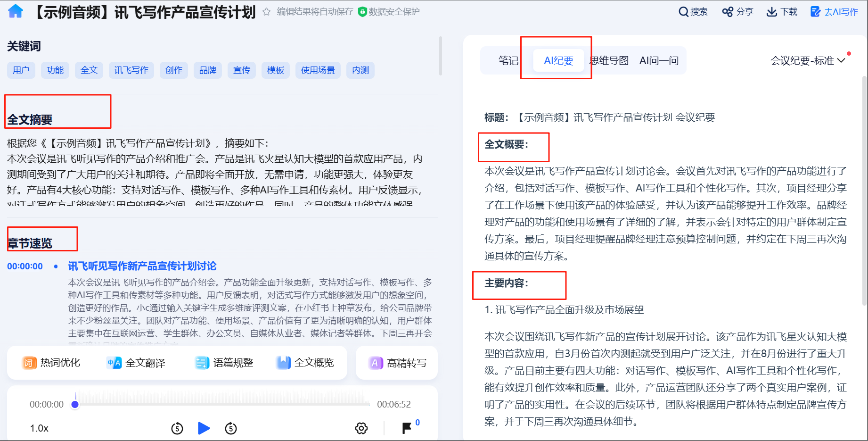Start 高精转写 high-accuracy transcription
This screenshot has width=868, height=441.
398,363
